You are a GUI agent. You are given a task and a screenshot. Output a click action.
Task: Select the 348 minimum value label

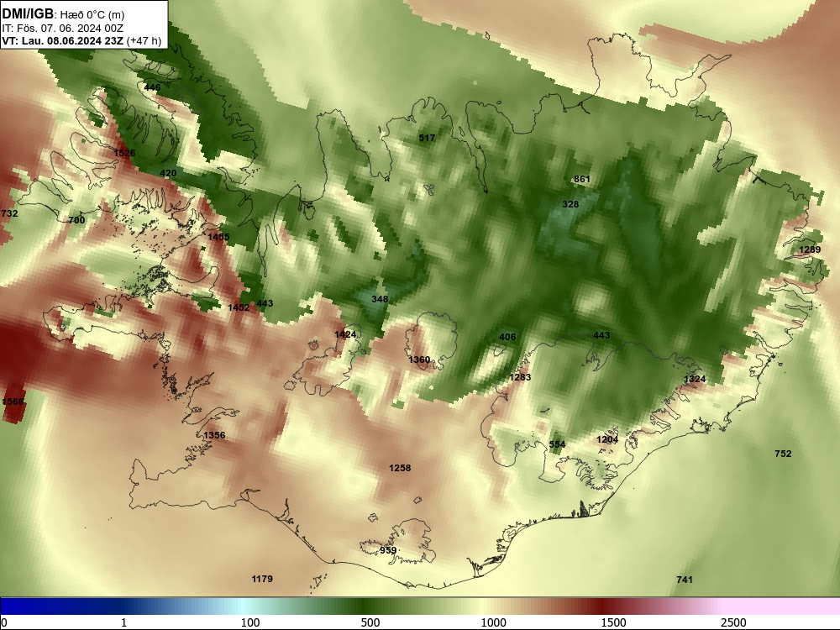pos(380,299)
